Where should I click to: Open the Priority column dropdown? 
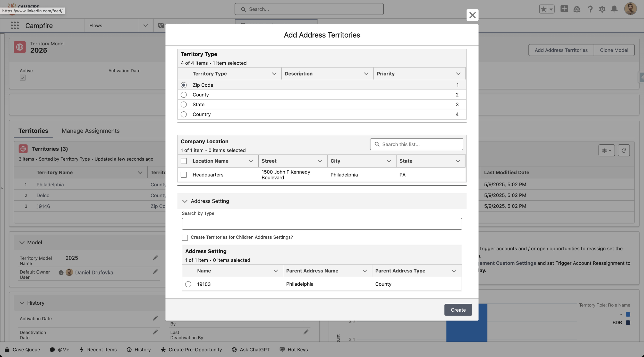tap(458, 74)
